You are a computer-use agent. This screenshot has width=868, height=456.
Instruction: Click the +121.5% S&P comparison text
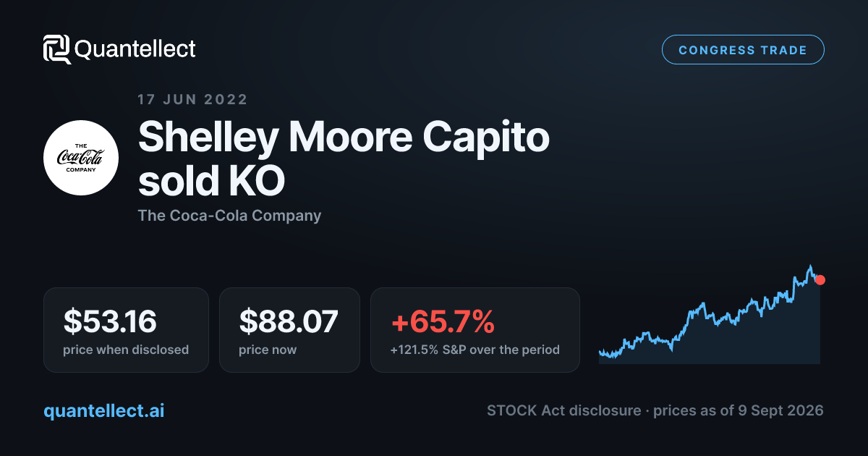click(x=475, y=350)
